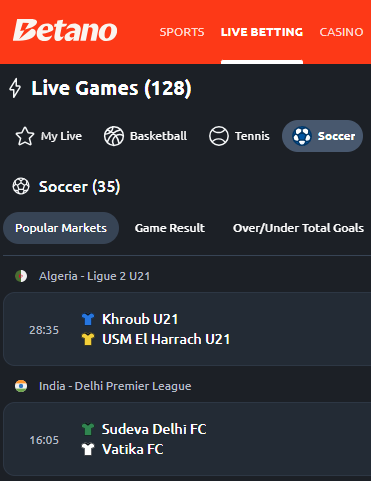
Task: Click the Algeria flag icon
Action: pyautogui.click(x=21, y=276)
